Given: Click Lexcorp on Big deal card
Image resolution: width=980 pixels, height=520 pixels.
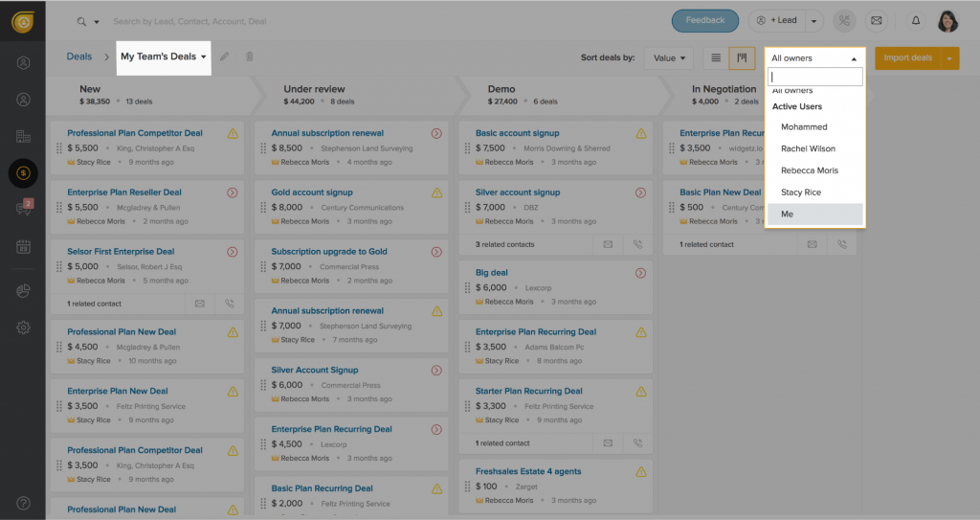Looking at the screenshot, I should [538, 288].
